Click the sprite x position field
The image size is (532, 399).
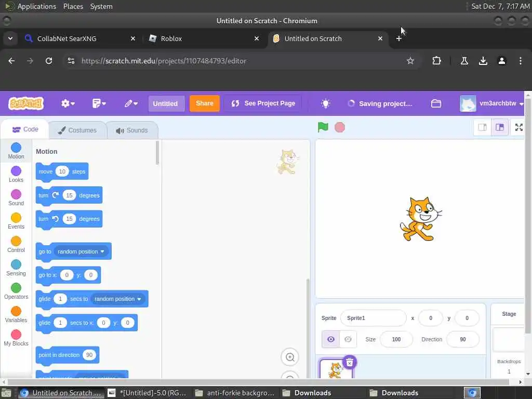pyautogui.click(x=431, y=318)
